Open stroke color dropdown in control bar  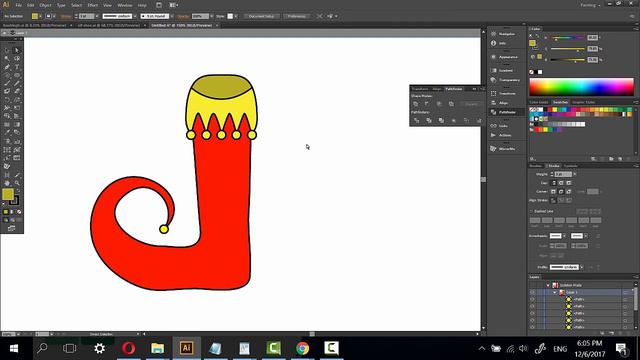pos(54,16)
